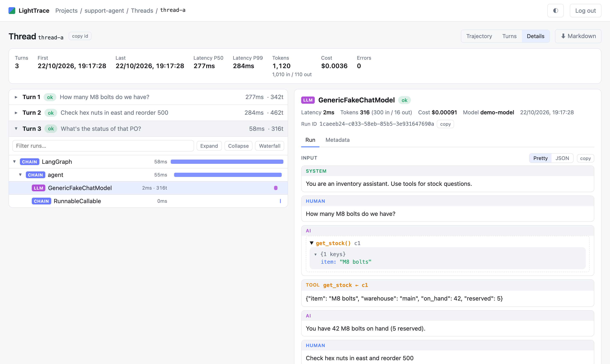The width and height of the screenshot is (610, 364).
Task: Select the RunnableCallable run row
Action: tap(148, 201)
